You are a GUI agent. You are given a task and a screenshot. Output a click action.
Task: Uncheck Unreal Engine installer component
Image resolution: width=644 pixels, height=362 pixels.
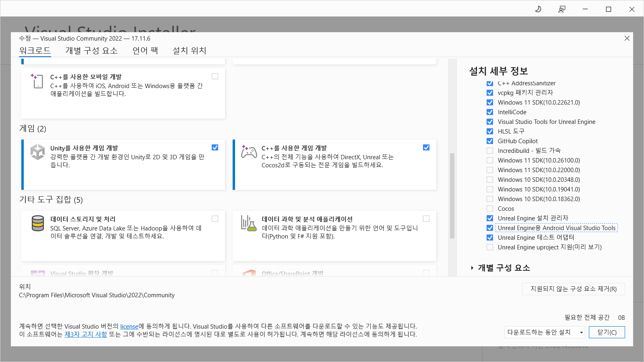pyautogui.click(x=490, y=218)
